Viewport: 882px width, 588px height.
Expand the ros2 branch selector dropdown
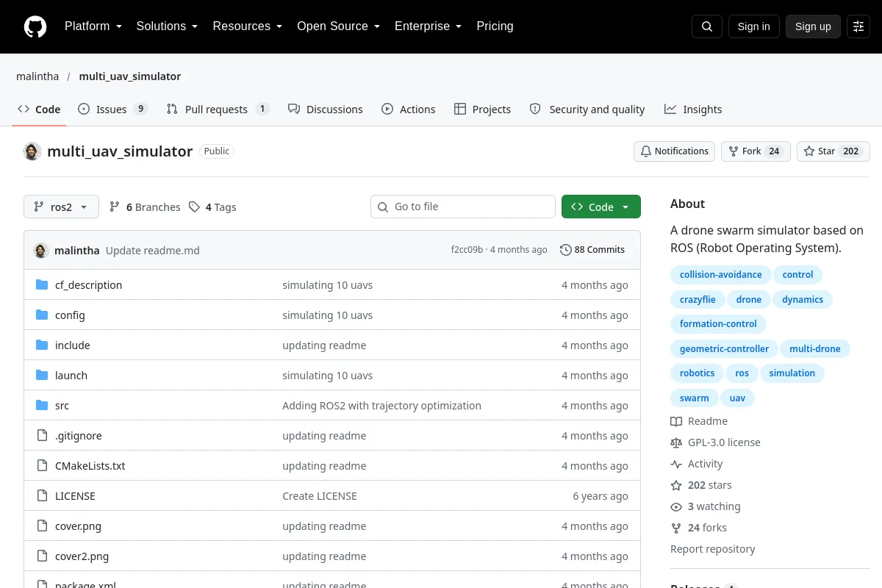click(x=61, y=207)
